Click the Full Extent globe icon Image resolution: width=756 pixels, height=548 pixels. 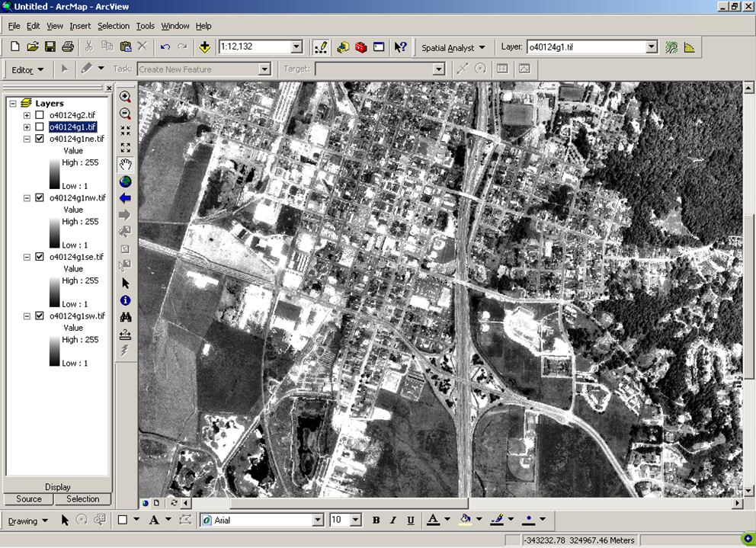[x=126, y=181]
